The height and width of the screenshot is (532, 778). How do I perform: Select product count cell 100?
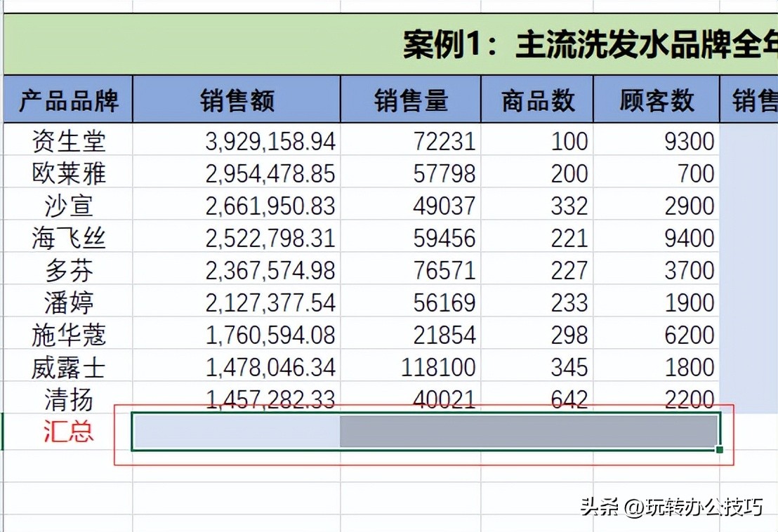tap(537, 140)
